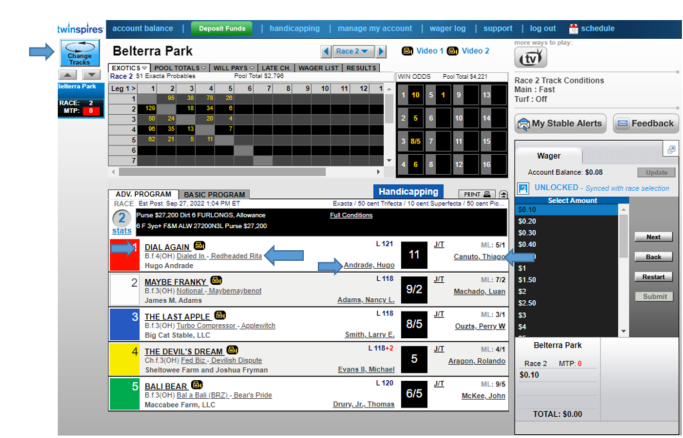Play replay video for Dial Again
The image size is (683, 438).
(199, 246)
